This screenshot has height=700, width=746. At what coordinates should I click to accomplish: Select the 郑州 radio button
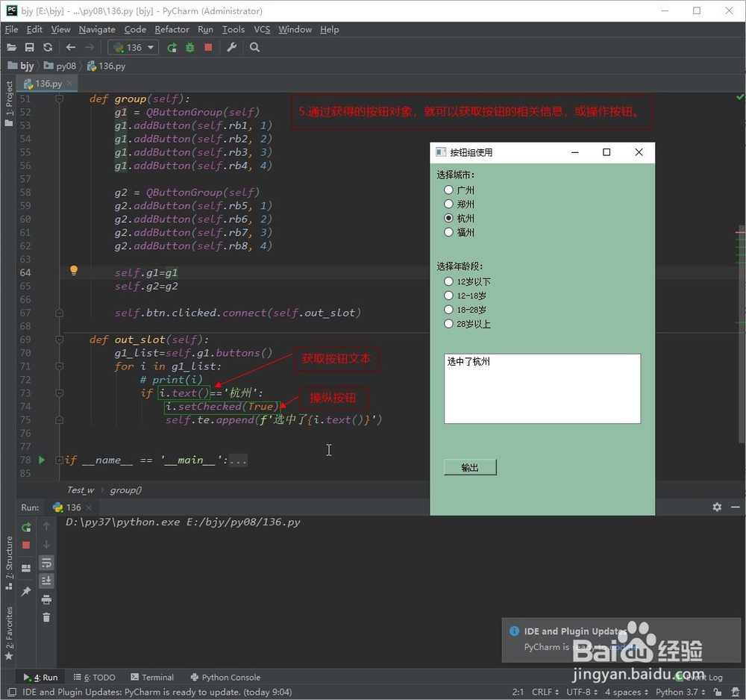pos(448,204)
